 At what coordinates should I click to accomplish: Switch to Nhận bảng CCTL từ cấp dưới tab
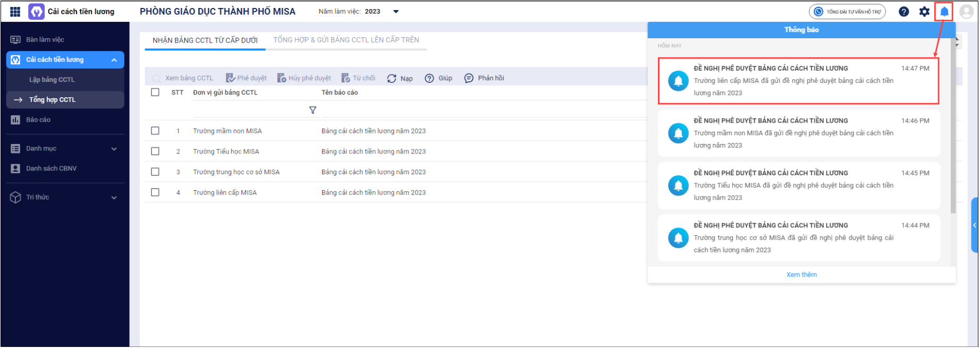205,40
